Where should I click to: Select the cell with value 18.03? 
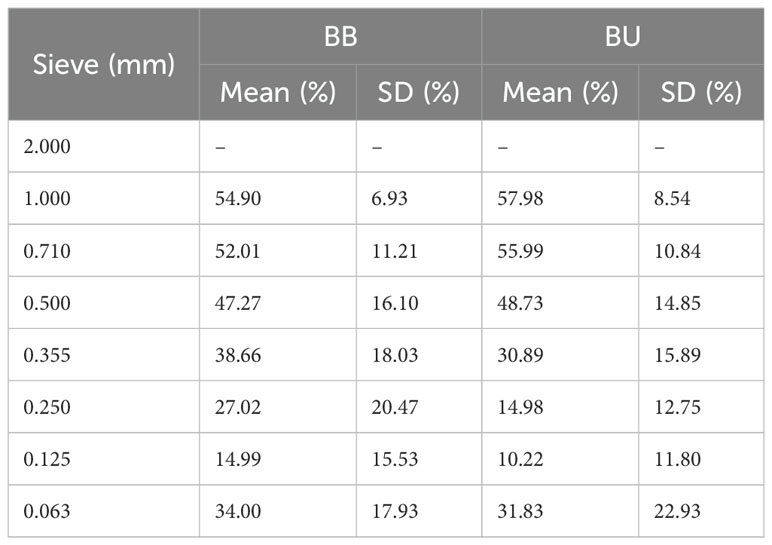[x=396, y=354]
